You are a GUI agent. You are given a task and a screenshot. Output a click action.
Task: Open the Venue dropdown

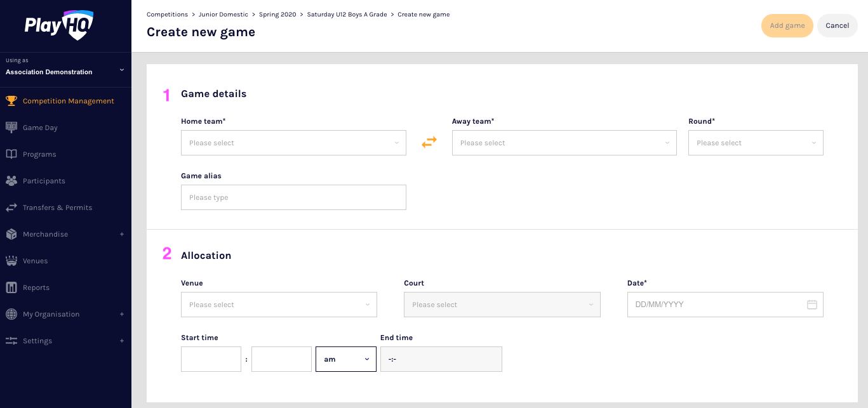tap(279, 305)
